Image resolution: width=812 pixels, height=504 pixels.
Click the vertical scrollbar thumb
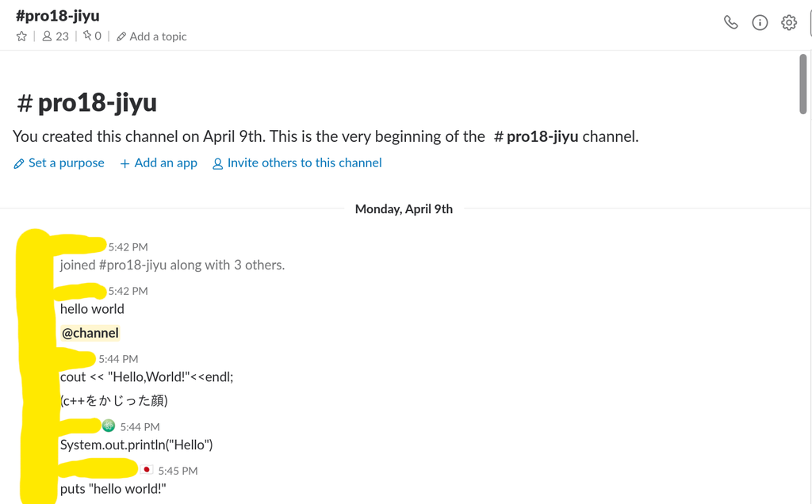[802, 84]
